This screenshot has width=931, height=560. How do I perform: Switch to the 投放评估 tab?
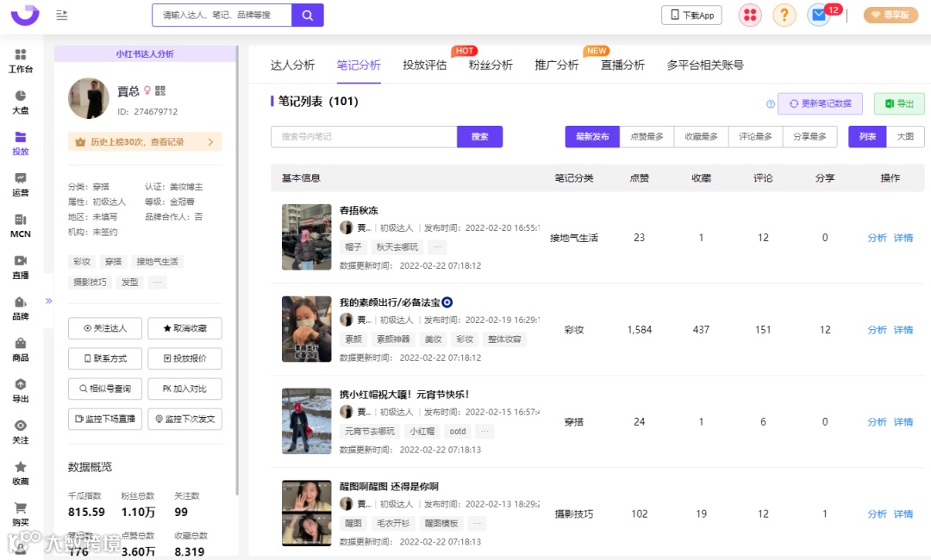[424, 65]
